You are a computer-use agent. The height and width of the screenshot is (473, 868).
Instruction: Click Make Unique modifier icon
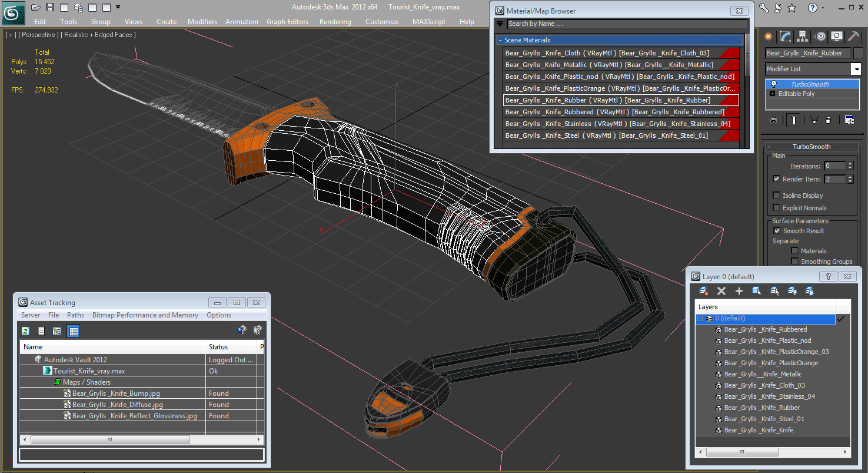814,120
